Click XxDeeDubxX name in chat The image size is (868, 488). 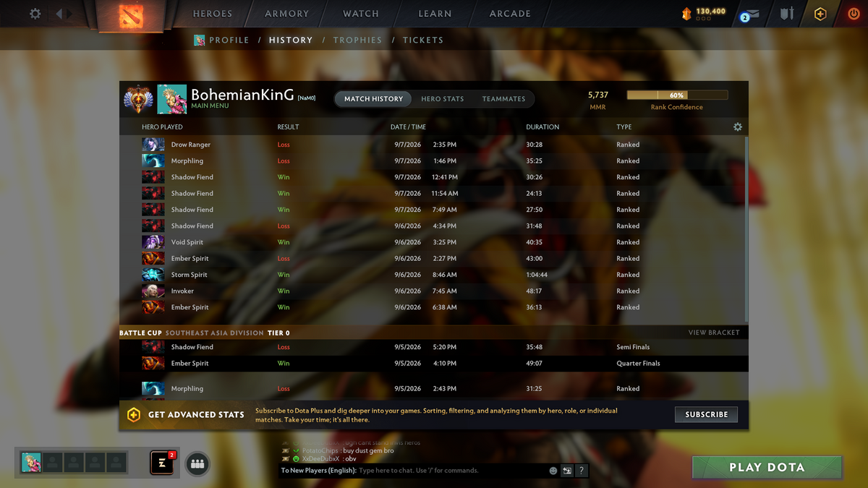320,458
